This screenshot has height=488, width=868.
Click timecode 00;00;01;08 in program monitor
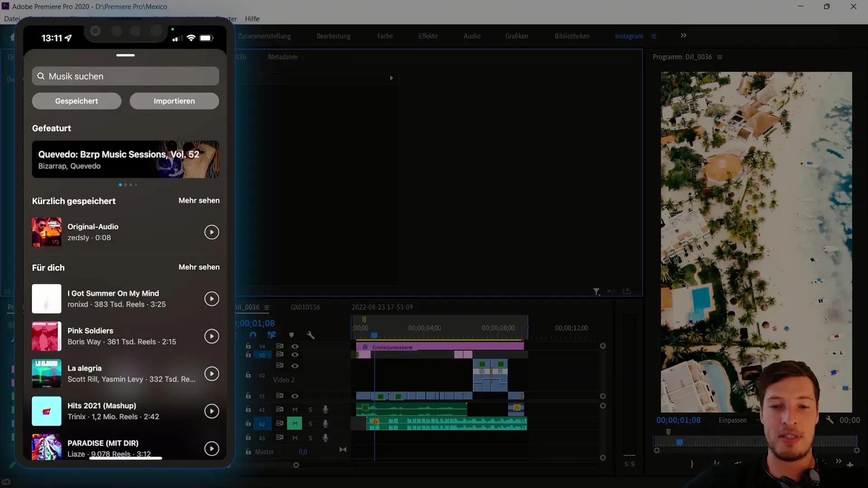[x=679, y=420]
